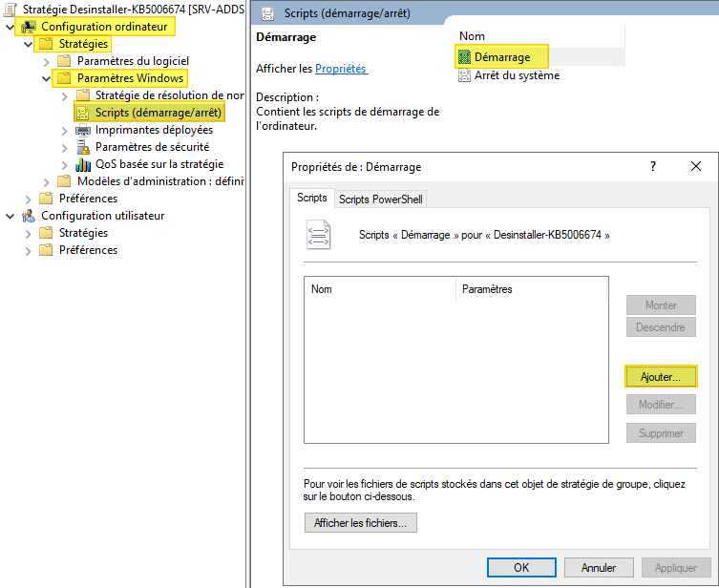This screenshot has width=719, height=588.
Task: Click the help question mark in Propriétés dialog
Action: [653, 166]
